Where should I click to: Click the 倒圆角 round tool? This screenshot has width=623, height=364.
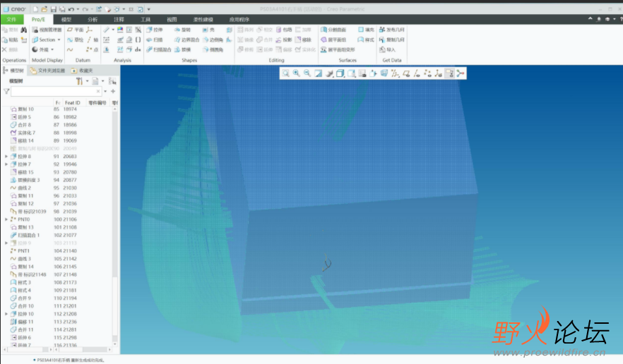click(x=213, y=49)
